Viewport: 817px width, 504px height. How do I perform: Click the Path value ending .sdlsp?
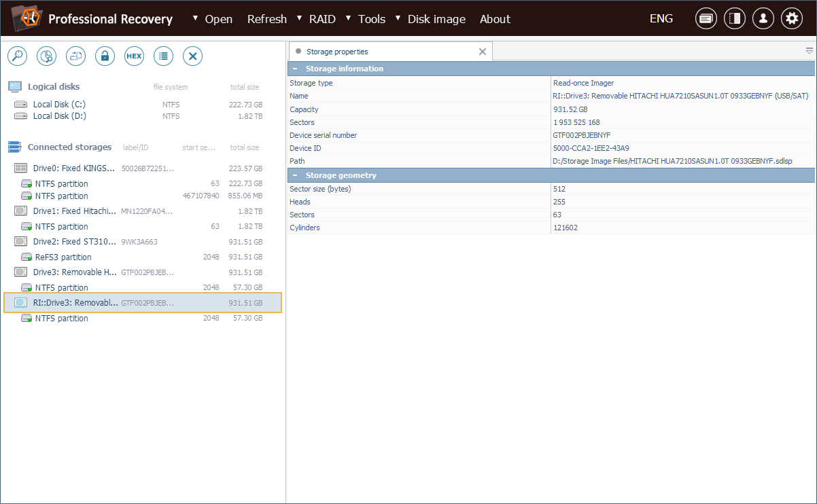[x=672, y=161]
